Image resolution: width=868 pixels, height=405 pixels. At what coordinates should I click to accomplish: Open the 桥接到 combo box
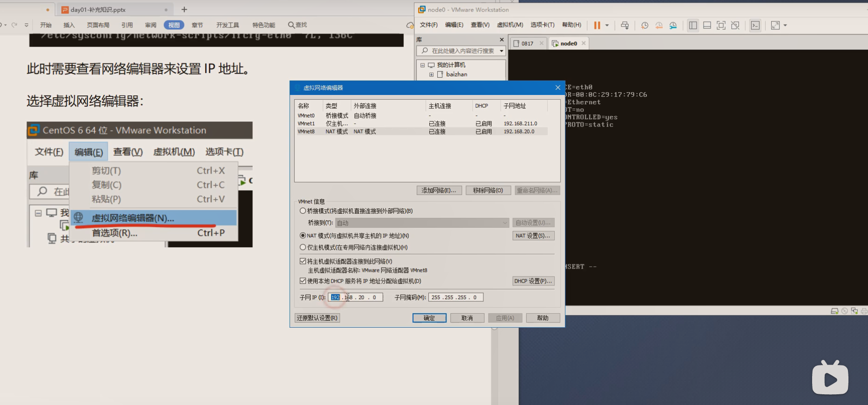(x=422, y=223)
